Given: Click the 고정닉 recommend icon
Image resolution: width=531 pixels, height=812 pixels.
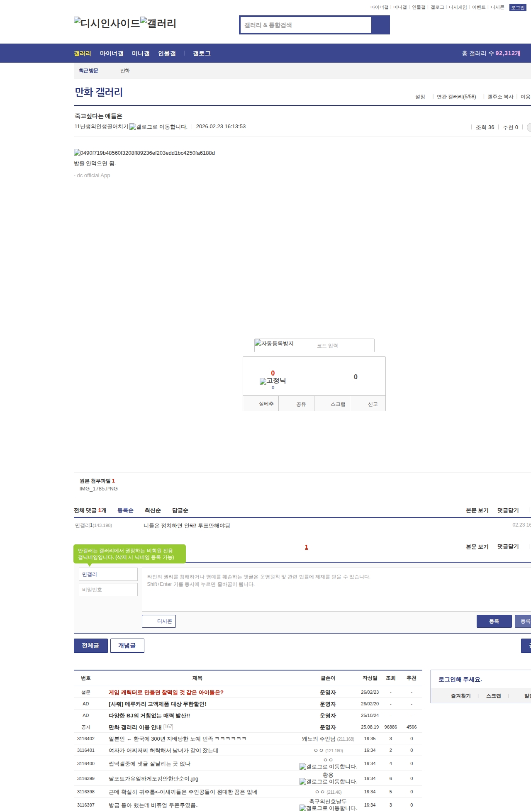Looking at the screenshot, I should coord(273,380).
